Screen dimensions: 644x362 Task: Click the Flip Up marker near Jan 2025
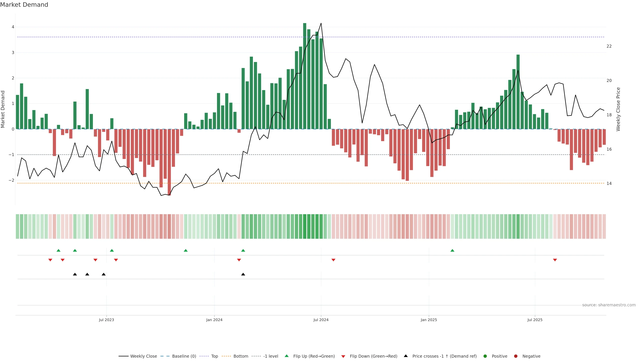tap(452, 250)
